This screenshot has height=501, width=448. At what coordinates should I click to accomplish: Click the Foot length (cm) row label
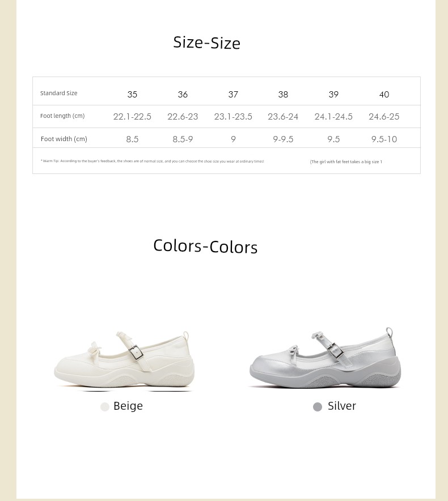[62, 116]
